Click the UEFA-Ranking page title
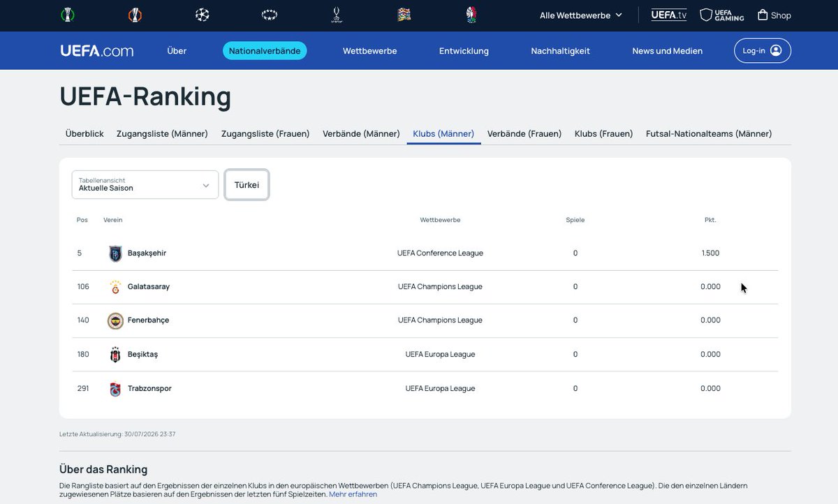This screenshot has height=504, width=838. (x=145, y=96)
